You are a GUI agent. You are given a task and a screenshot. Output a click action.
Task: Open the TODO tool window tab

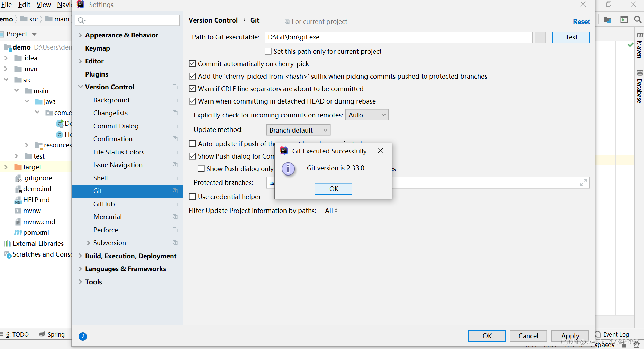(15, 334)
